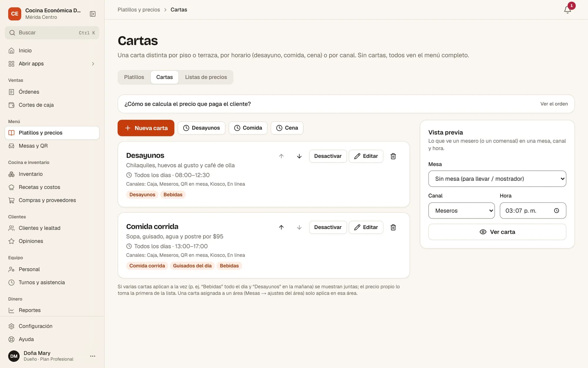Screen dimensions: 588x368
Task: Open Órdenes from the sidebar
Action: (52, 92)
